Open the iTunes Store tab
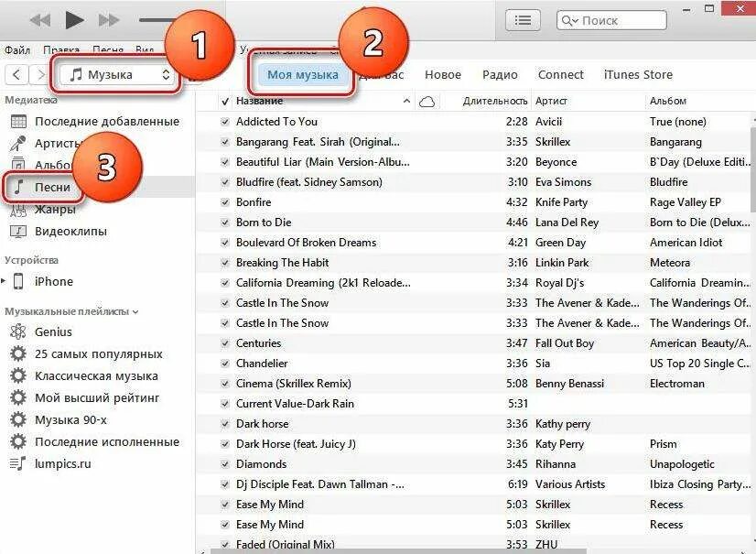 638,75
